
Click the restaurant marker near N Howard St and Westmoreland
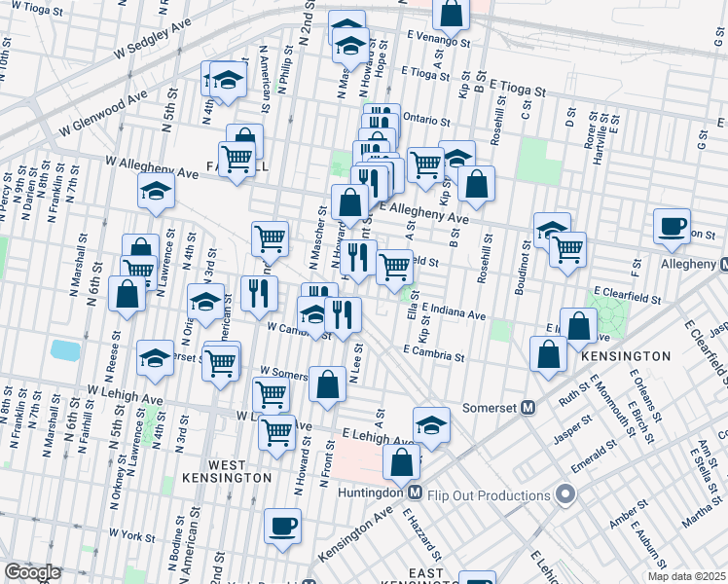(358, 260)
